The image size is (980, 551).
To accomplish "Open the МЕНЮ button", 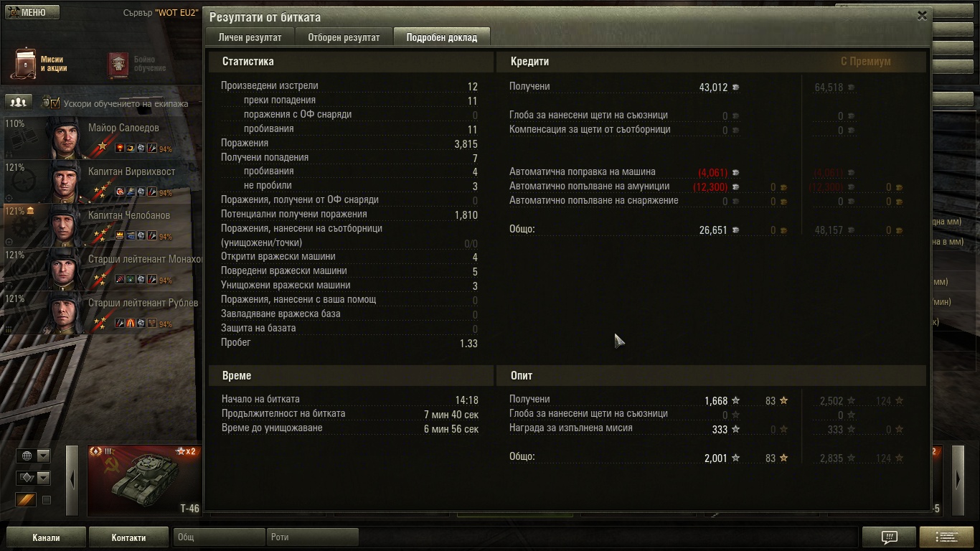I will [x=32, y=12].
